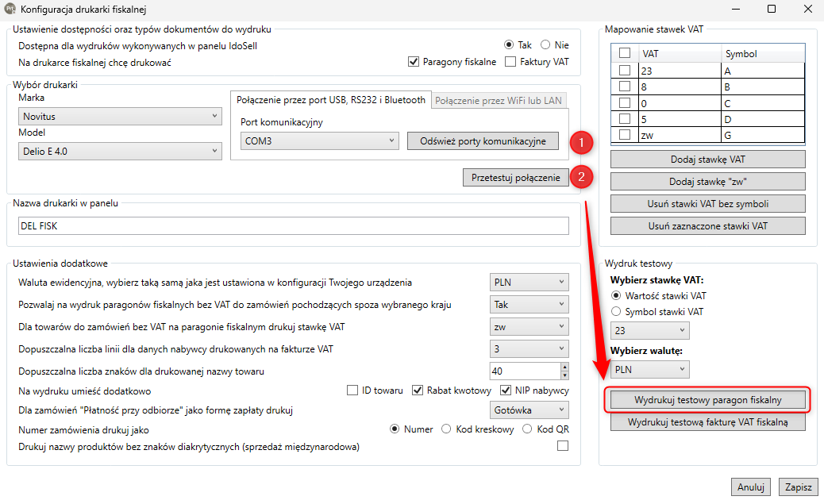
Task: Choose Symbol stawki VAT radio button
Action: (616, 312)
